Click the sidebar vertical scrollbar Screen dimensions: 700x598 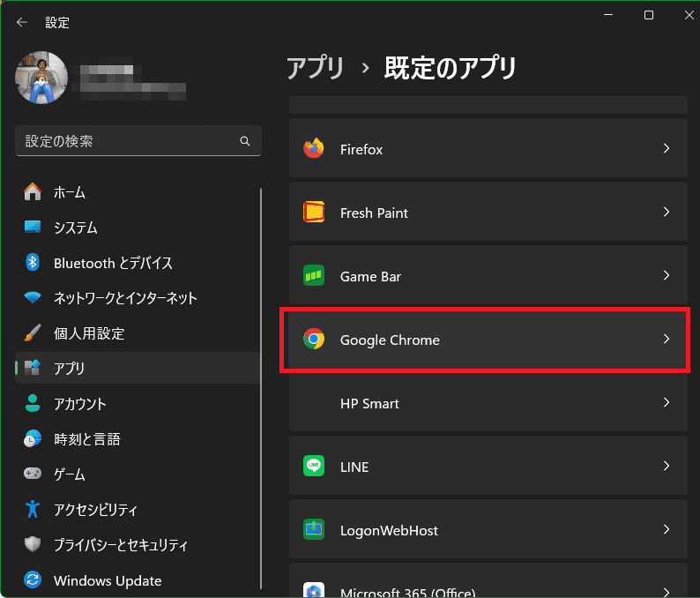pos(261,388)
